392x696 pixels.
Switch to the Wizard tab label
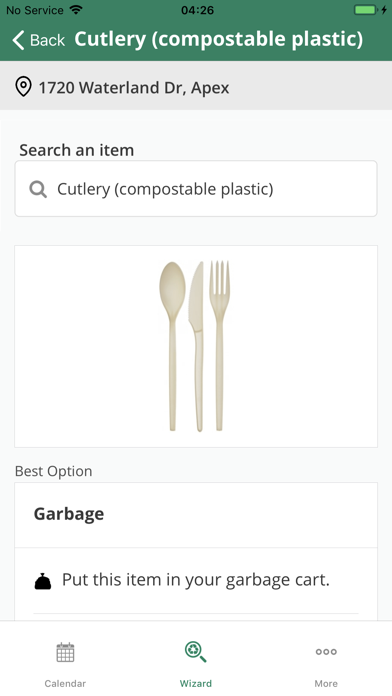click(196, 683)
